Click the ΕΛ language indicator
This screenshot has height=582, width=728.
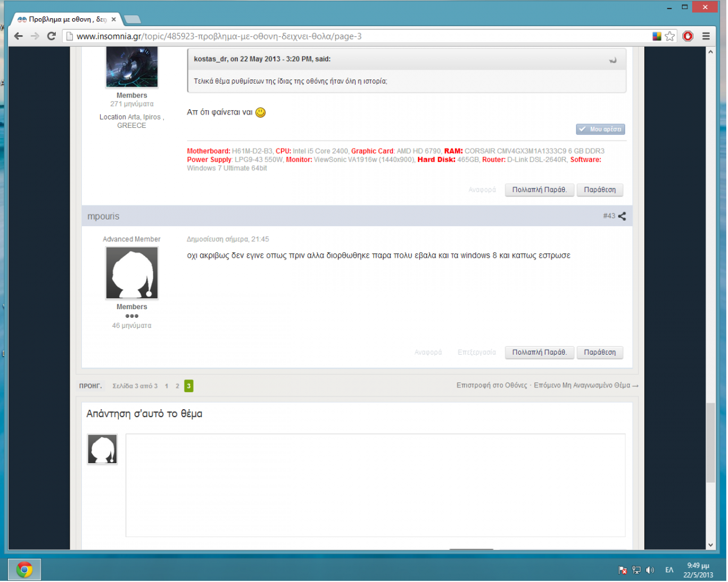point(669,570)
